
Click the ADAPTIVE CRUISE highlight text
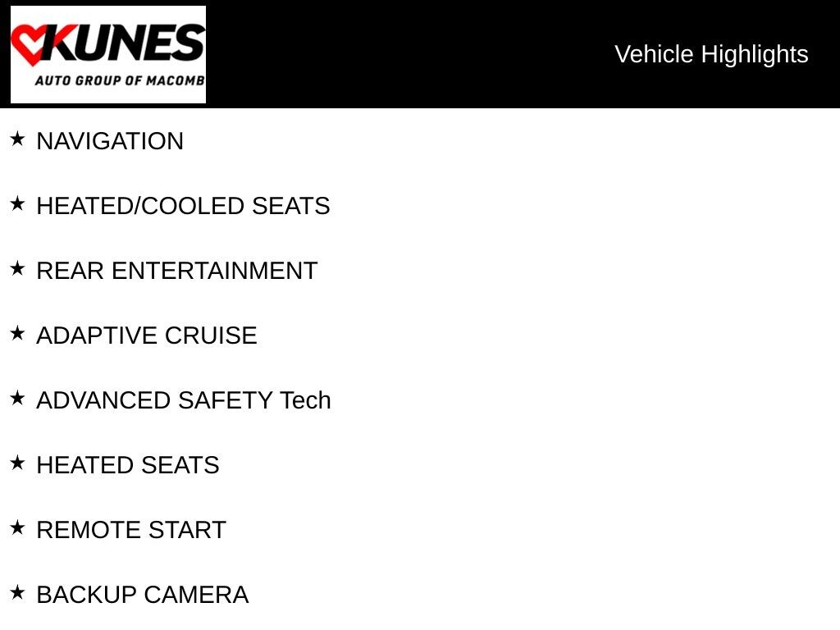tap(147, 336)
